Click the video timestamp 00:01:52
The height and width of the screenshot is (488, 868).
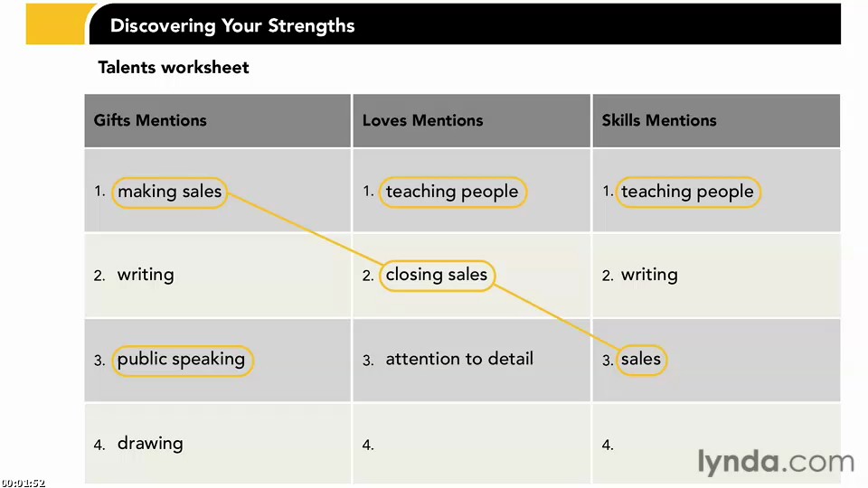tap(23, 483)
